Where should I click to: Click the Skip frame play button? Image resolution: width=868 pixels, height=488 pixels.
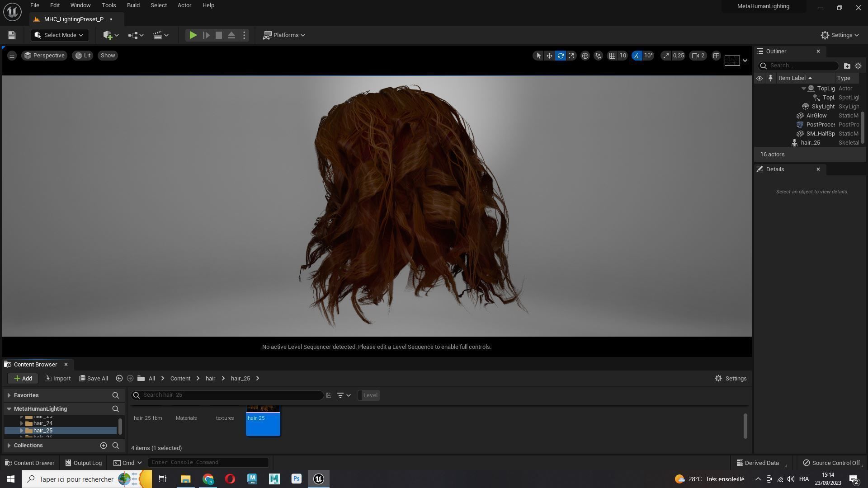click(206, 35)
